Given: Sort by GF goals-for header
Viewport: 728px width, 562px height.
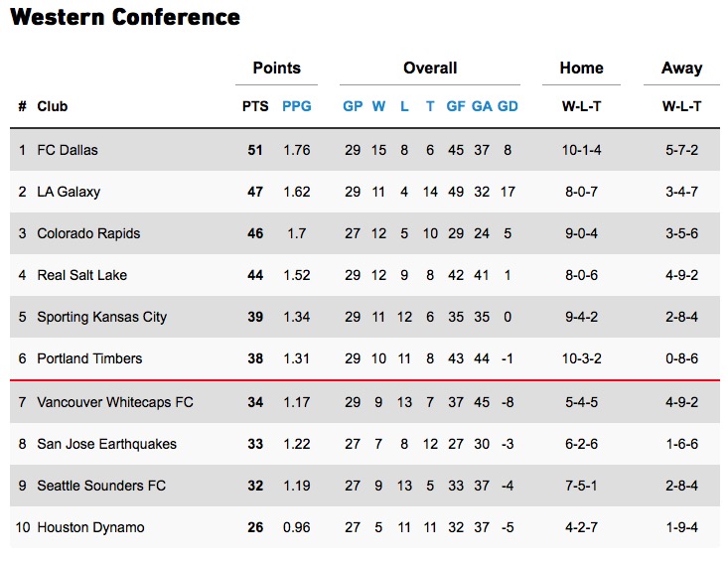Looking at the screenshot, I should click(x=456, y=106).
